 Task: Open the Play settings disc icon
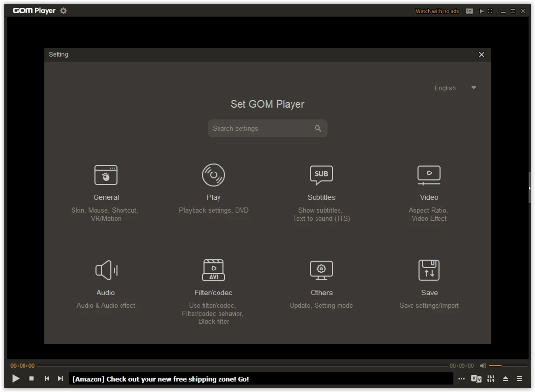[214, 175]
